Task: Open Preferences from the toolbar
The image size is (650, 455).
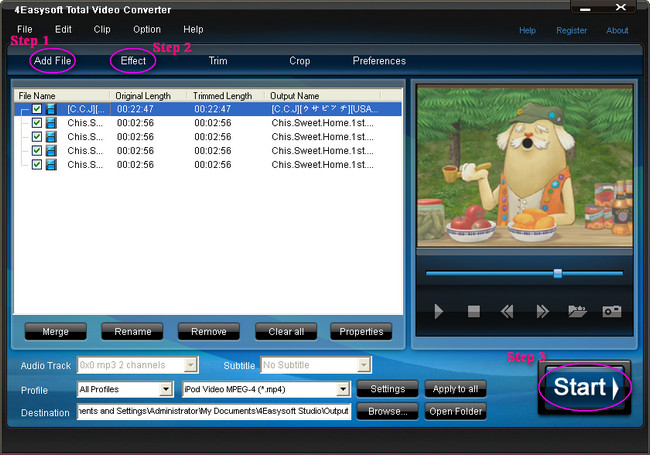Action: coord(379,61)
